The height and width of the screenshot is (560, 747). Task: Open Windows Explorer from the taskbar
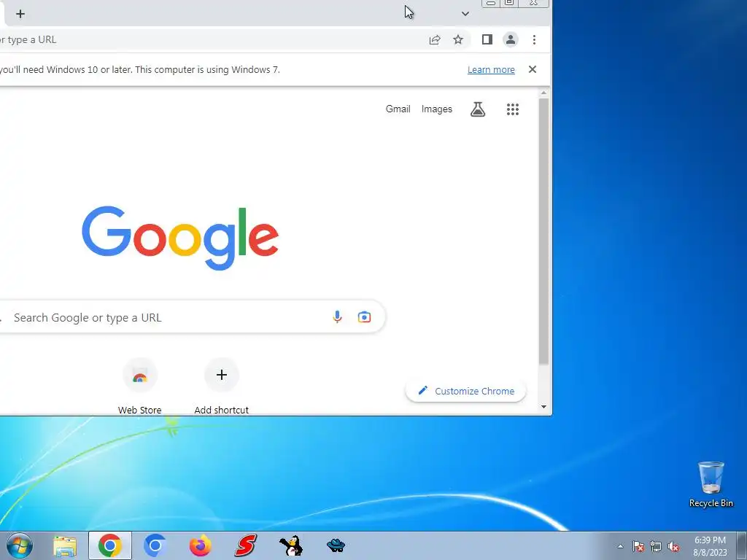point(65,546)
